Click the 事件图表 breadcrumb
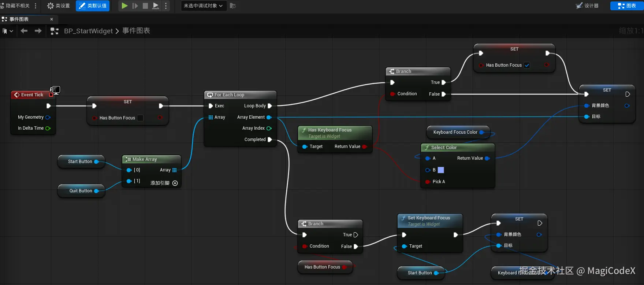 [x=136, y=31]
